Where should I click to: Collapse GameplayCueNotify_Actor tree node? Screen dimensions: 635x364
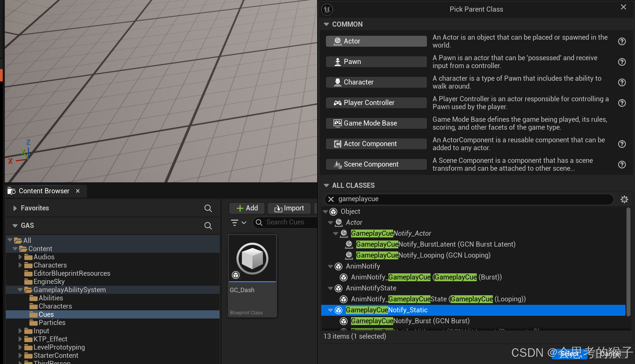336,234
